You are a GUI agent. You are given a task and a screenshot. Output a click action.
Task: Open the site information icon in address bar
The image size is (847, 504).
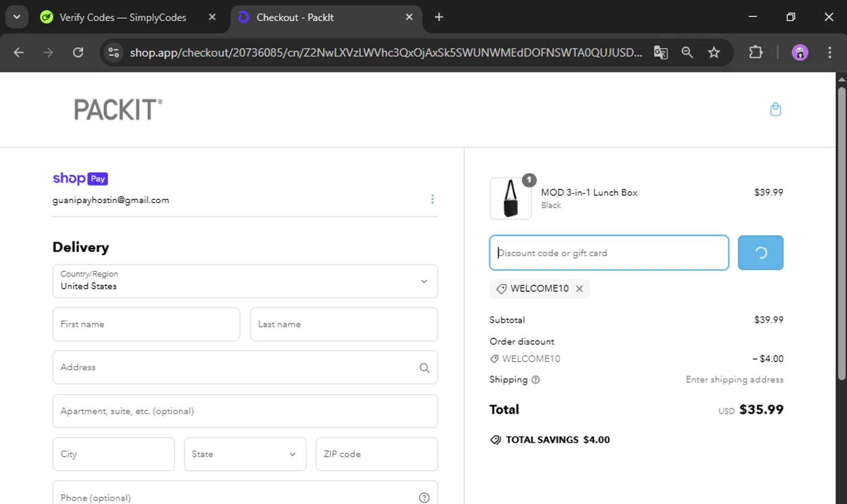(x=113, y=52)
